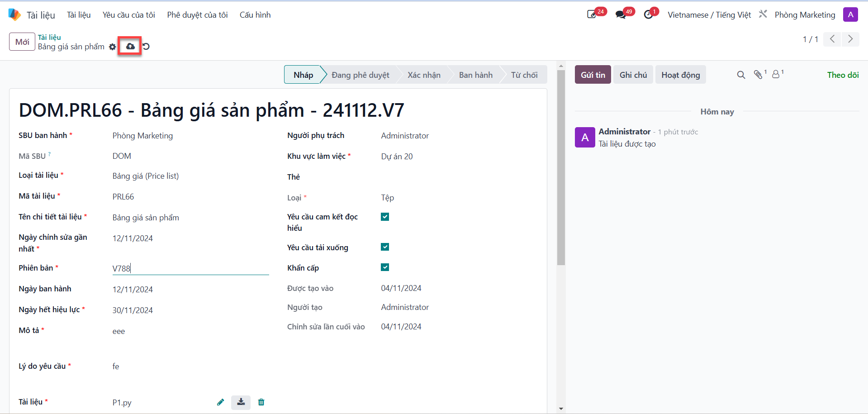The image size is (868, 414).
Task: Click the Gửi tin button
Action: coord(593,75)
